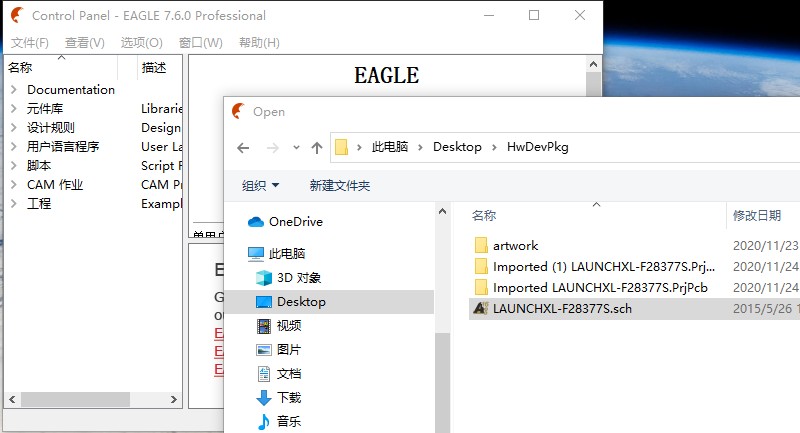Open the 选项(O) menu

(x=141, y=43)
